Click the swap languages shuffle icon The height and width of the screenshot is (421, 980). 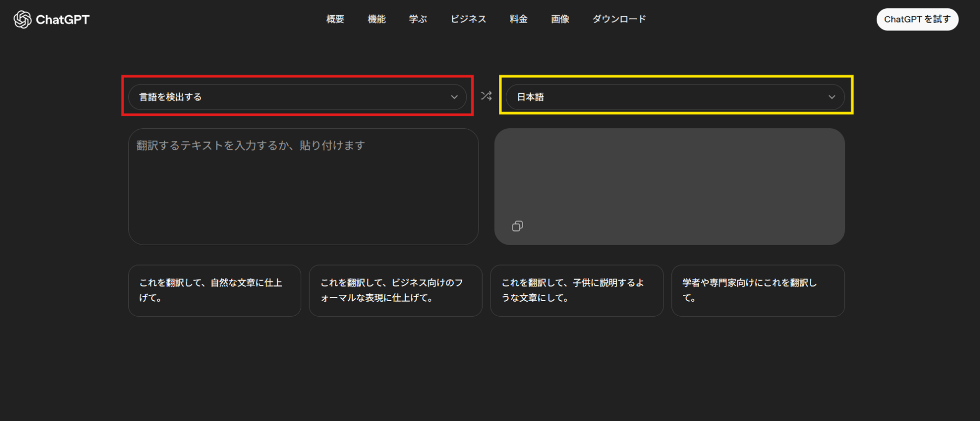point(486,96)
